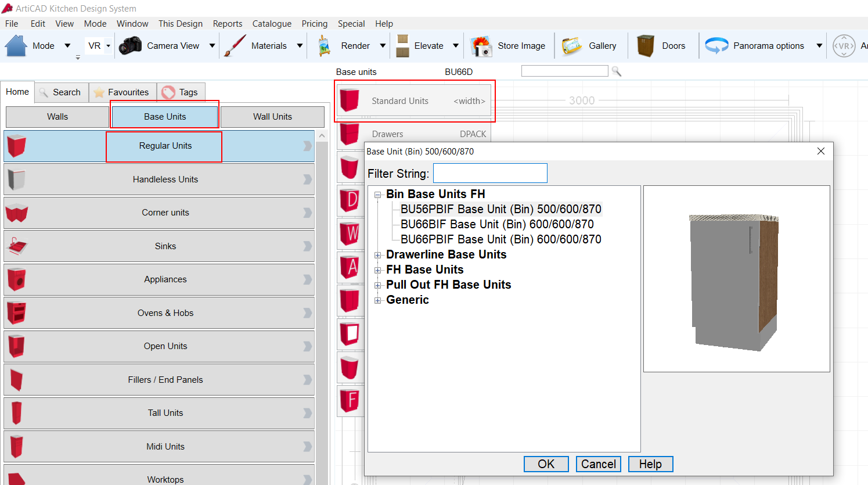This screenshot has width=868, height=485.
Task: Click the Help button in dialog
Action: click(651, 464)
